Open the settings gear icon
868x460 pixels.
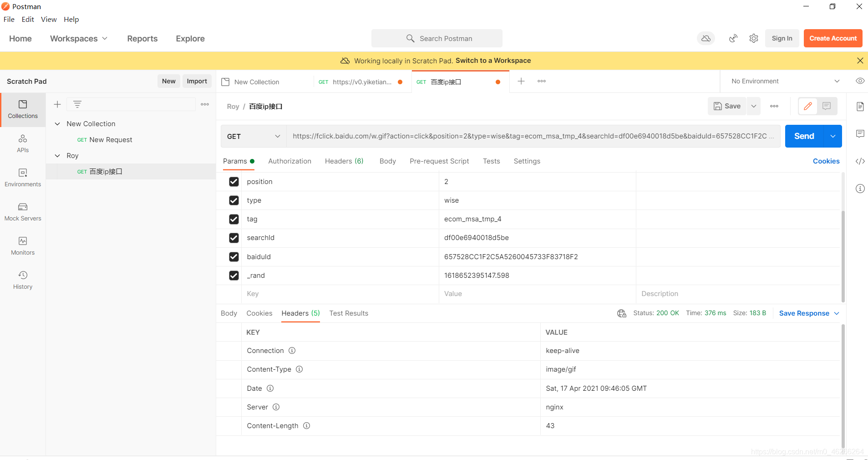[754, 39]
